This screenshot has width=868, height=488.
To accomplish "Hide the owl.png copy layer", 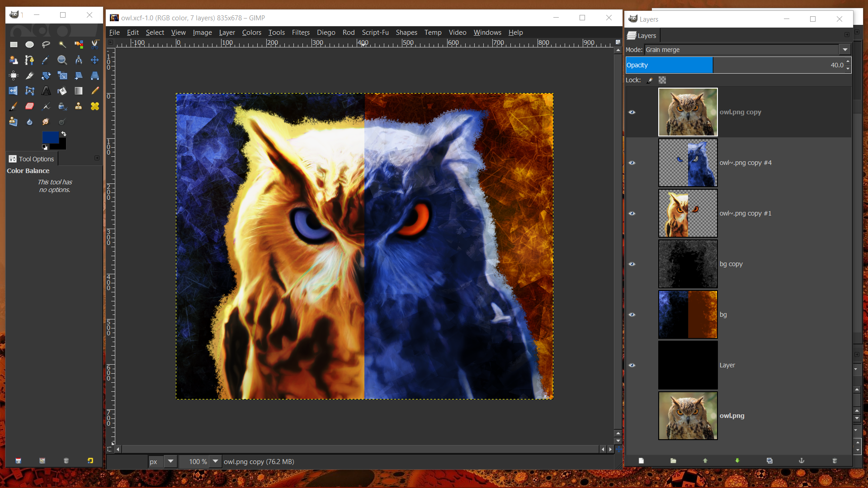I will [x=632, y=112].
